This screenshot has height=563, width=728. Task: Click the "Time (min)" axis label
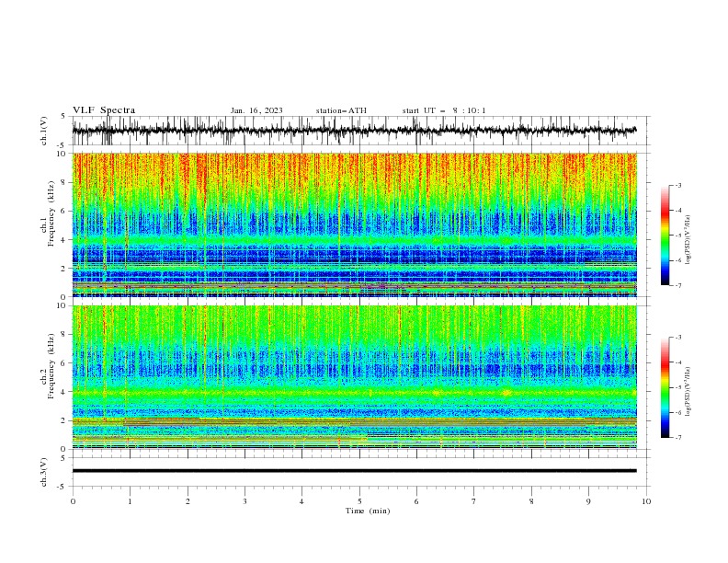368,511
